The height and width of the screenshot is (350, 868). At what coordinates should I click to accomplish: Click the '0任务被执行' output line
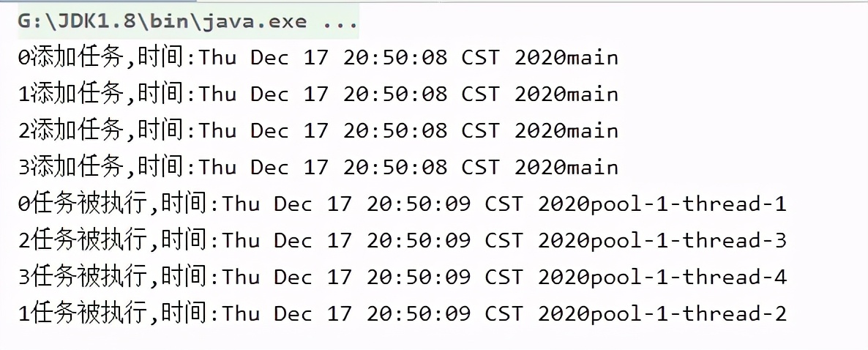pyautogui.click(x=403, y=204)
